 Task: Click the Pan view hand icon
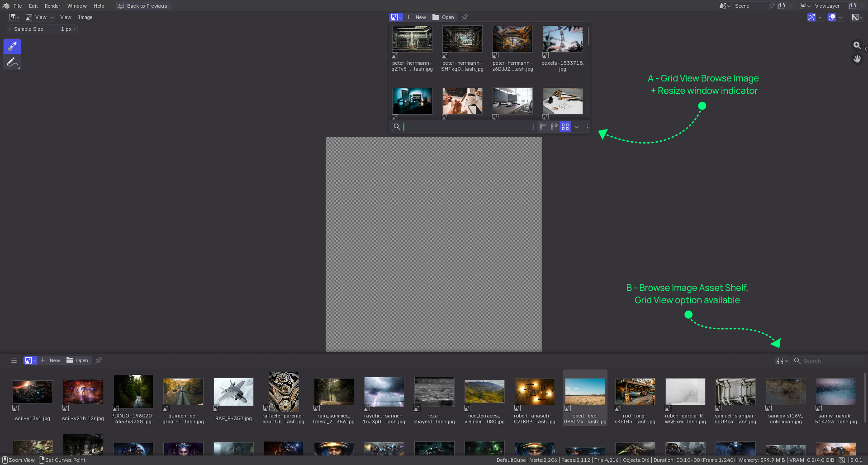(x=857, y=59)
